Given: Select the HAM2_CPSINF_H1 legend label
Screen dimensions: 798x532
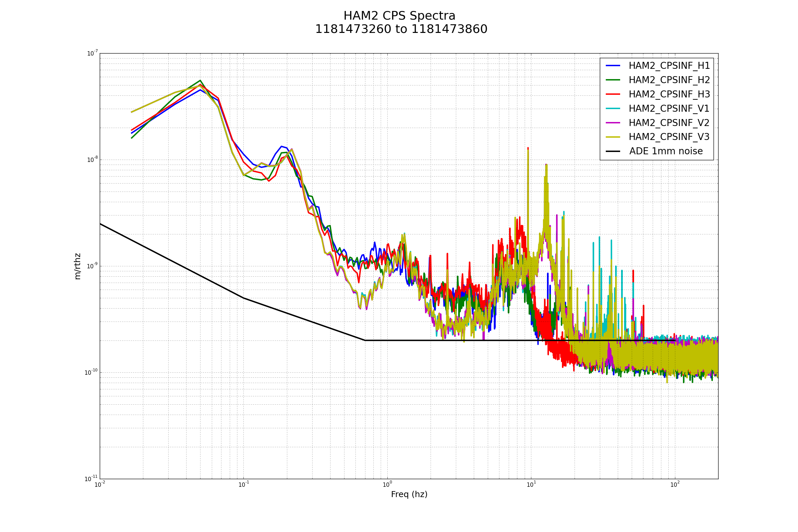Looking at the screenshot, I should (669, 66).
